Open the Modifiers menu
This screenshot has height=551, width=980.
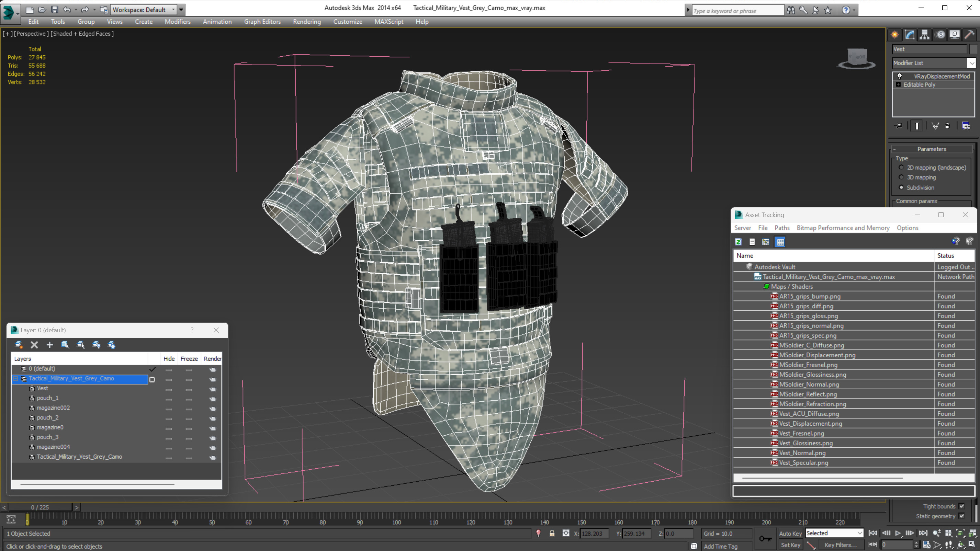(x=178, y=22)
